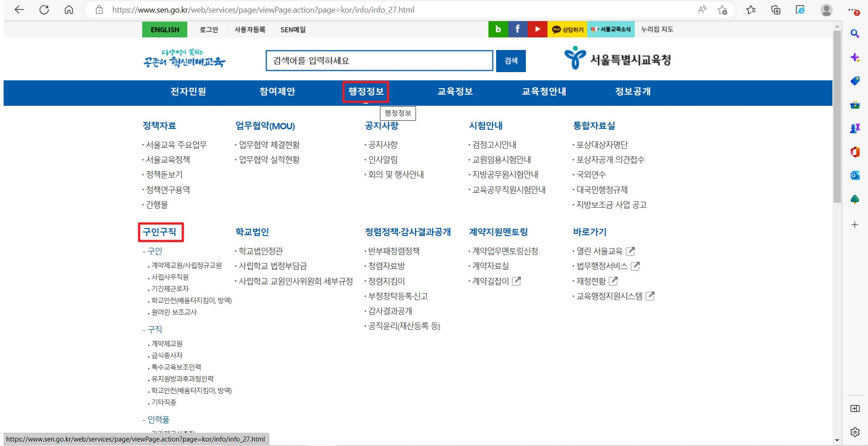
Task: Open the 구인구직 section link
Action: point(160,233)
